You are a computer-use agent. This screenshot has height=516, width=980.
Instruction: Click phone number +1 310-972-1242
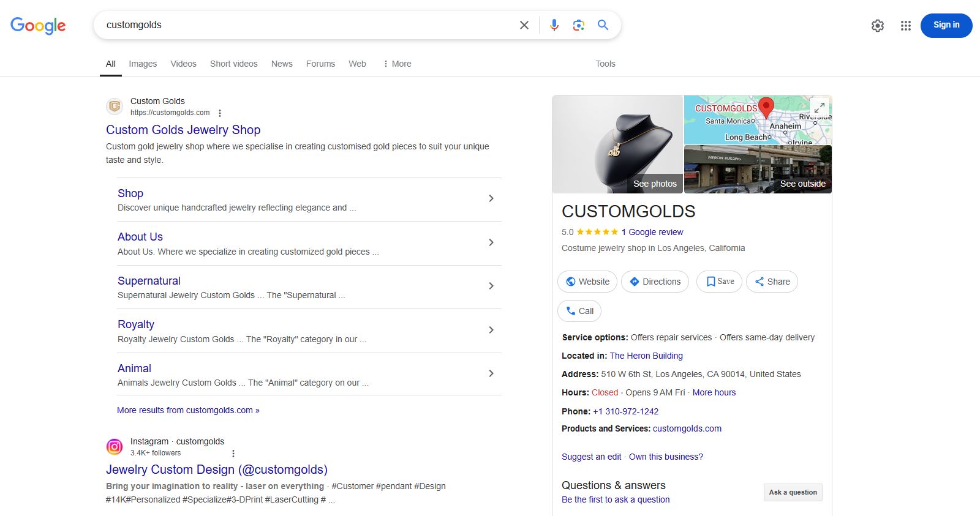tap(625, 411)
